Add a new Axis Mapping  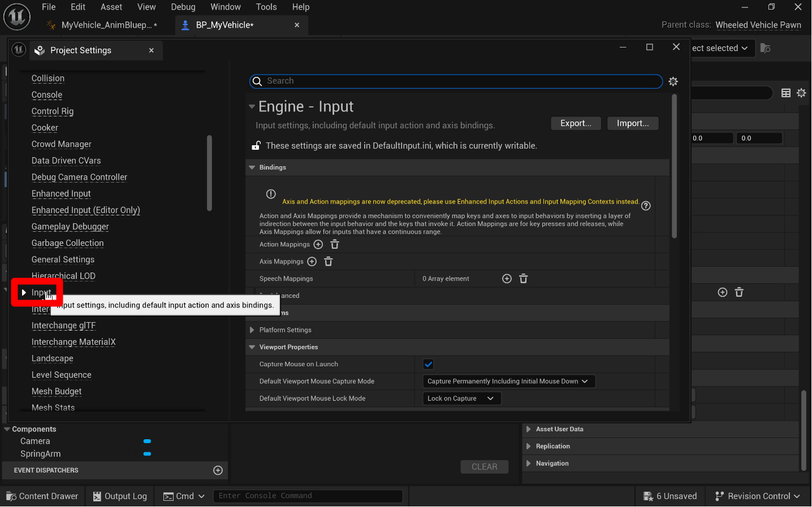[312, 262]
